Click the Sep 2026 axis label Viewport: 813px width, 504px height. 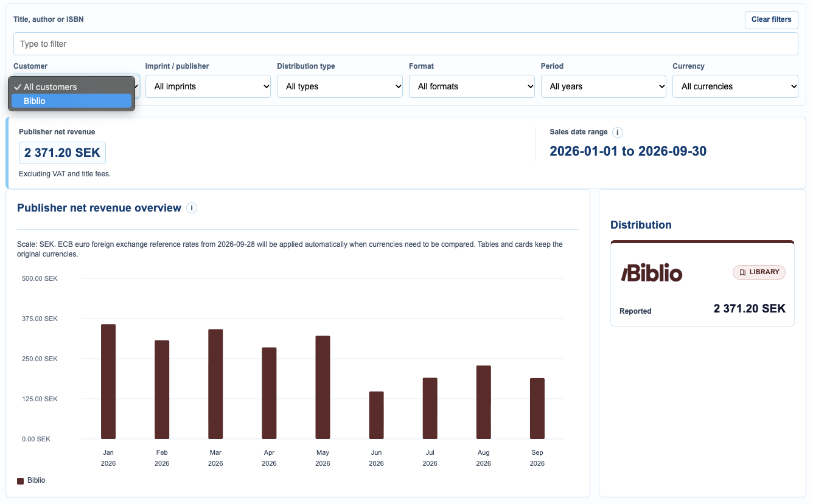[537, 458]
